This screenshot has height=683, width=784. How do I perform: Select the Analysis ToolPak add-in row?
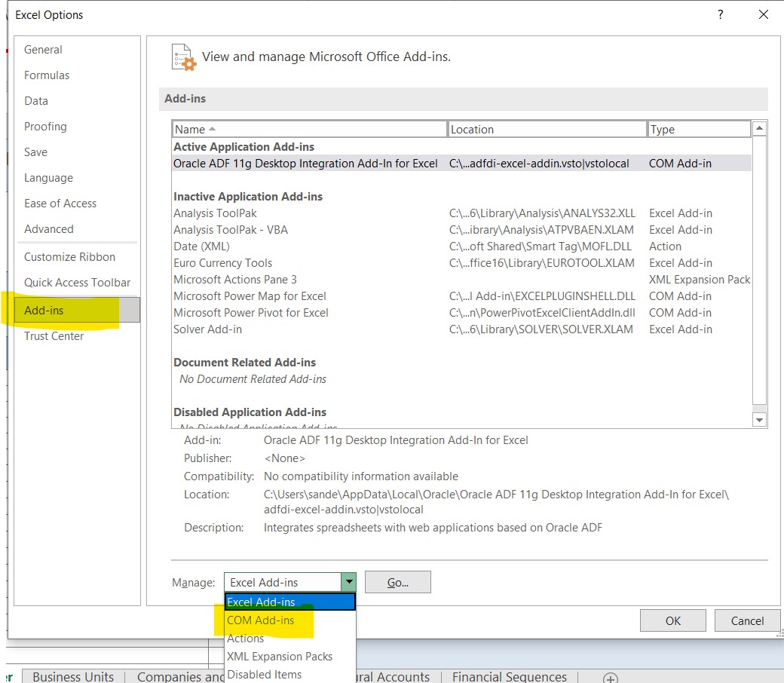pos(461,213)
